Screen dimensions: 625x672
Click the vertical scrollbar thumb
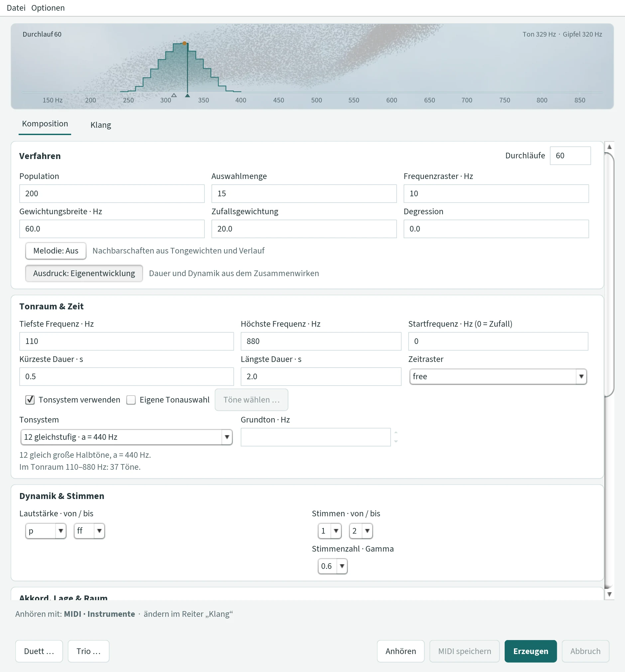click(609, 274)
